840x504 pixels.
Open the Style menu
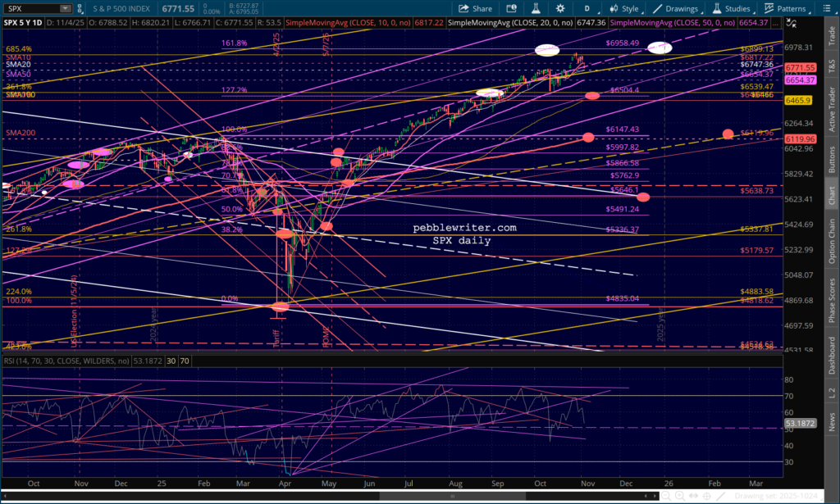[624, 8]
